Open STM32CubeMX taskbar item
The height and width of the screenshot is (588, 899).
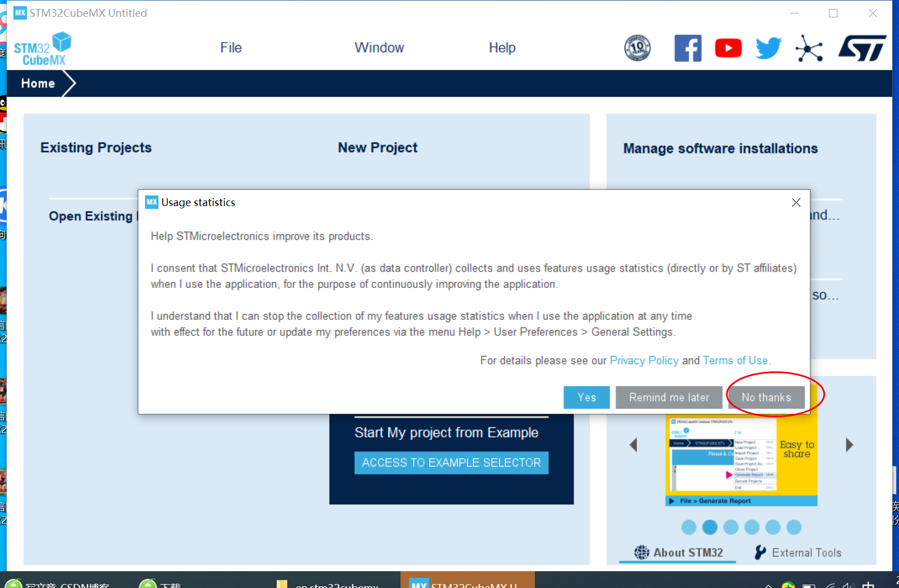tap(468, 580)
